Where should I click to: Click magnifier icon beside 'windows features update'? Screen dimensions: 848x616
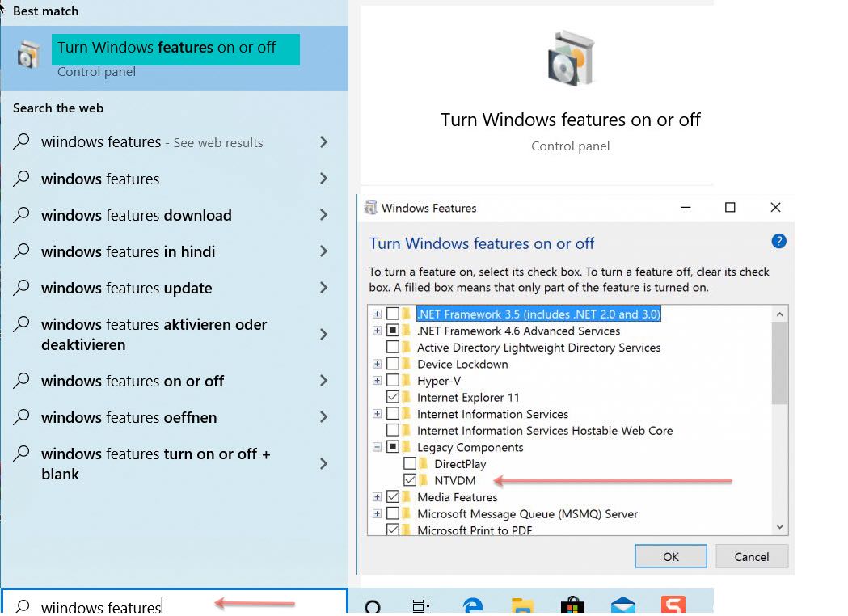21,287
